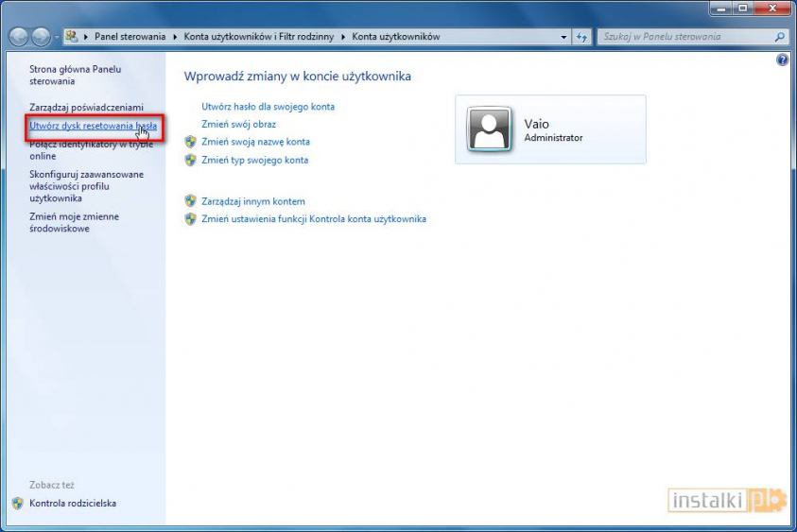Click Utwórz hasło dla swojego konta
The height and width of the screenshot is (532, 797).
tap(268, 107)
